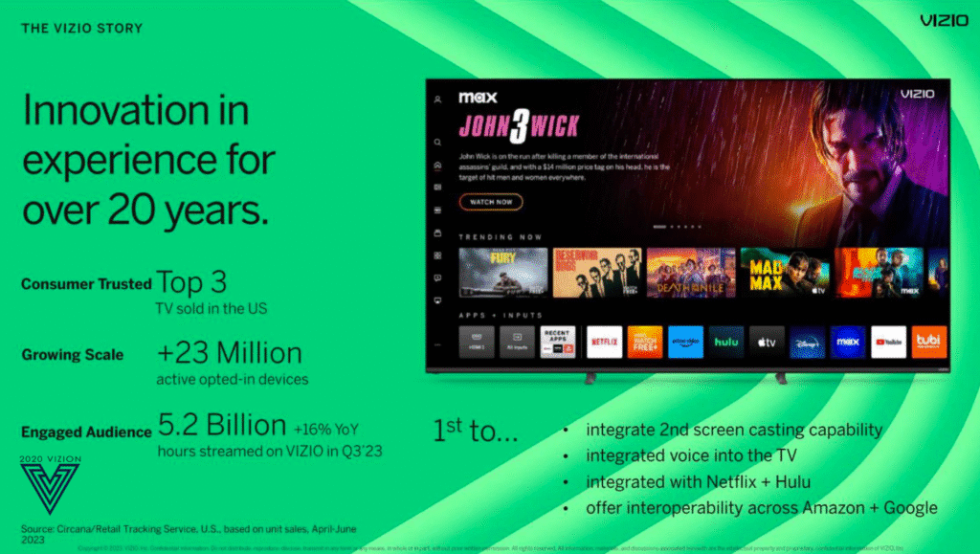This screenshot has height=554, width=980.
Task: Open the Disney+ app tile
Action: (x=807, y=342)
